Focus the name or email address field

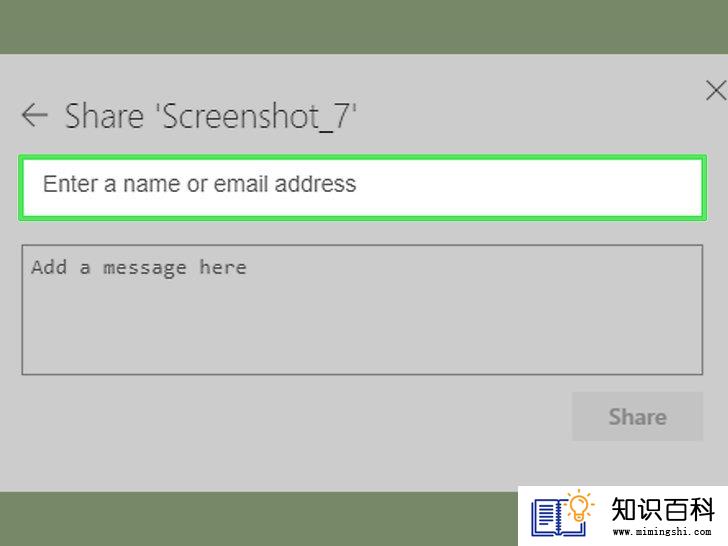tap(363, 188)
